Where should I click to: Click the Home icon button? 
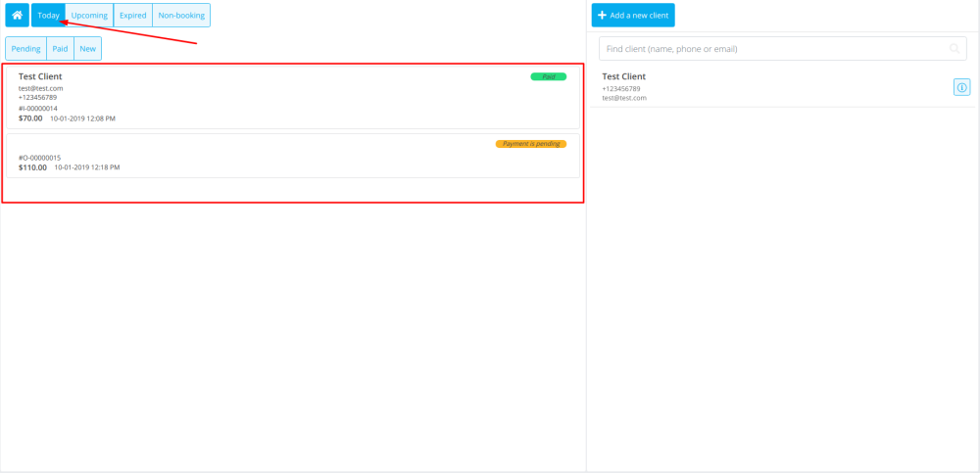[x=17, y=15]
